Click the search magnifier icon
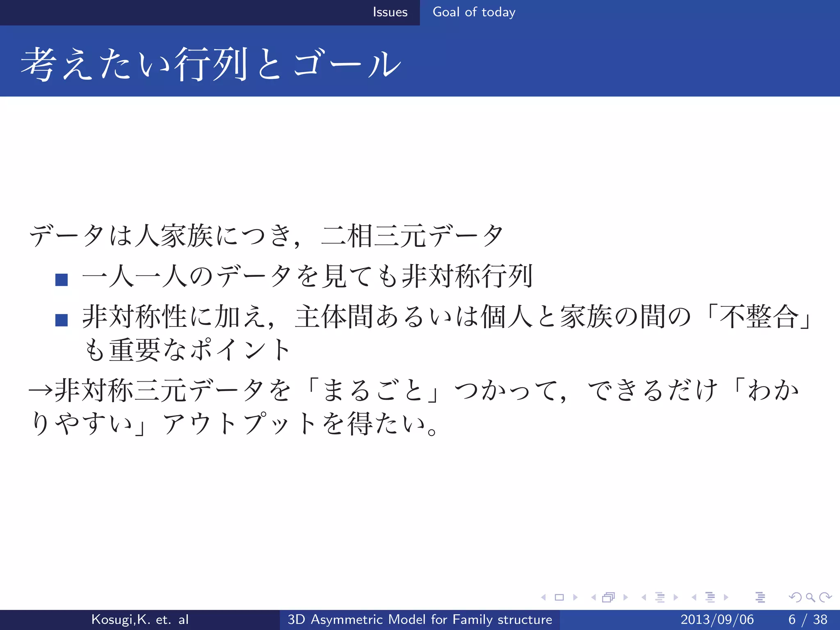Viewport: 840px width, 630px height. [810, 598]
